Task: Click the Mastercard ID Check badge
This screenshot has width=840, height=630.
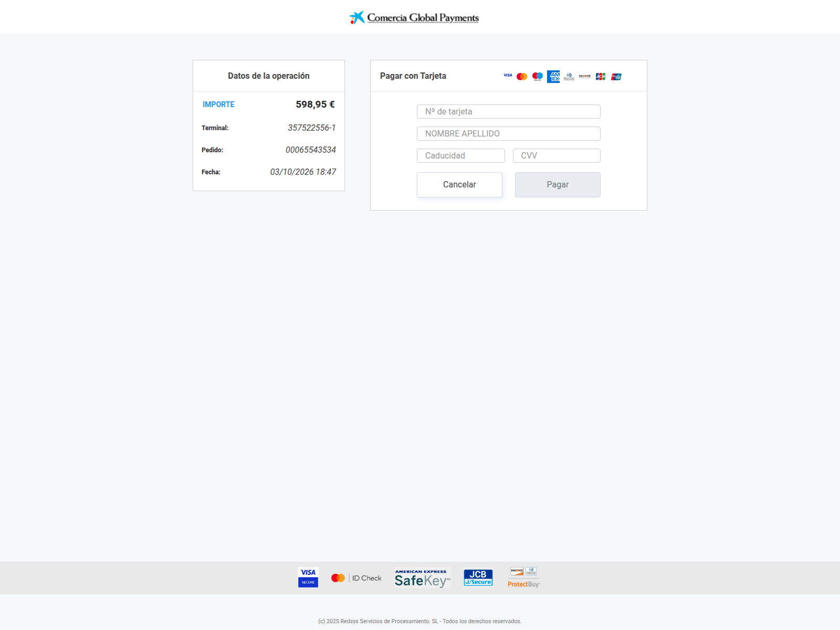Action: pyautogui.click(x=356, y=578)
